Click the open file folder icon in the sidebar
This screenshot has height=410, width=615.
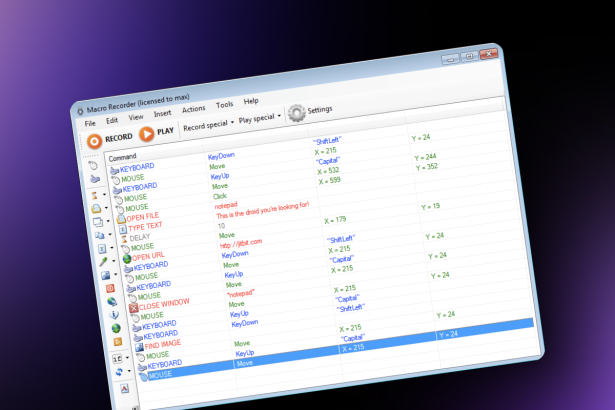point(96,209)
